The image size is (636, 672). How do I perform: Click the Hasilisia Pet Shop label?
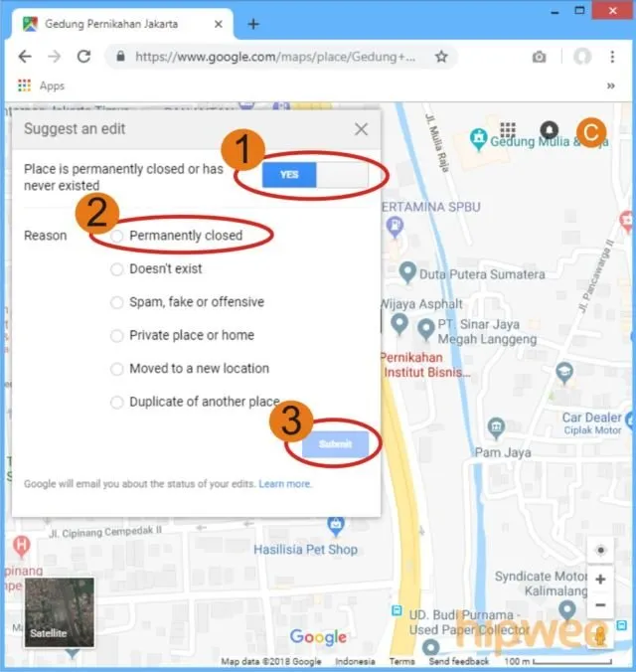305,550
